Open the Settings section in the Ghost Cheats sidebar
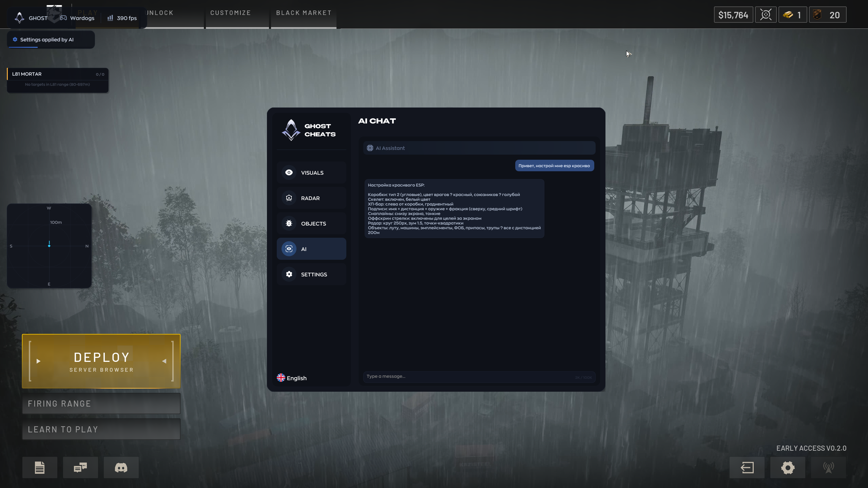 coord(311,274)
